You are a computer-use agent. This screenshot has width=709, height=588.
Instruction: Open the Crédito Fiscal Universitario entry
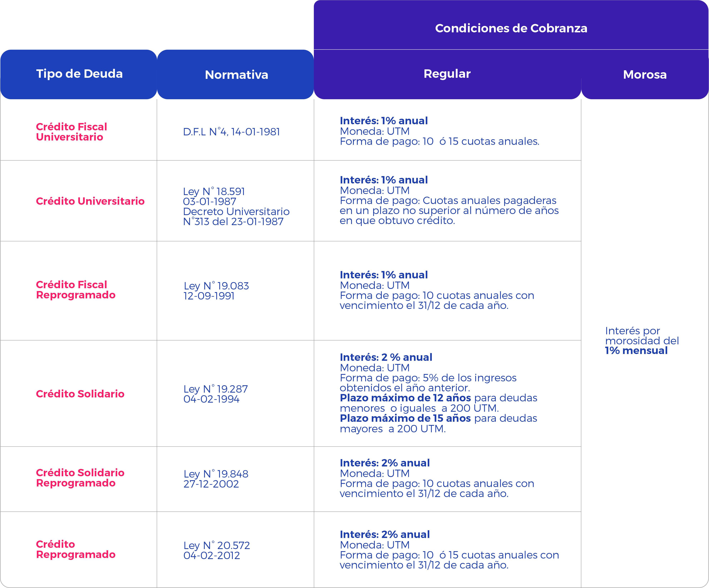71,132
